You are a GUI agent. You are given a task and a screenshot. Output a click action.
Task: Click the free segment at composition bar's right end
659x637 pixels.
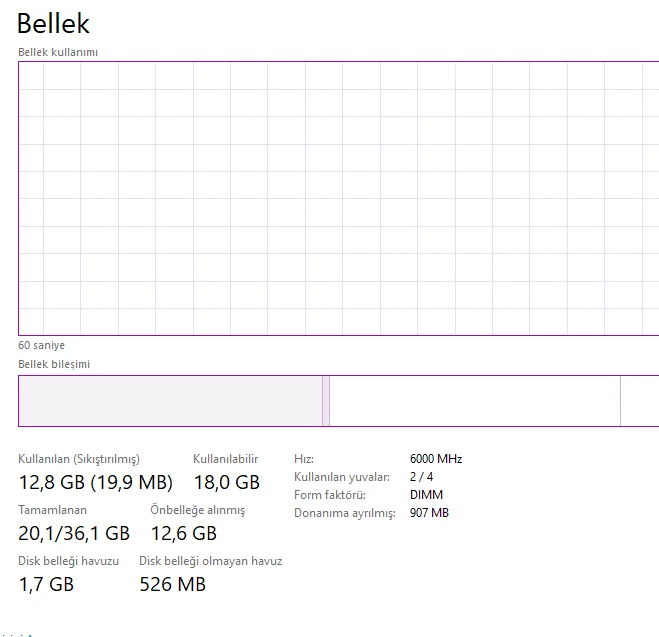pos(640,401)
